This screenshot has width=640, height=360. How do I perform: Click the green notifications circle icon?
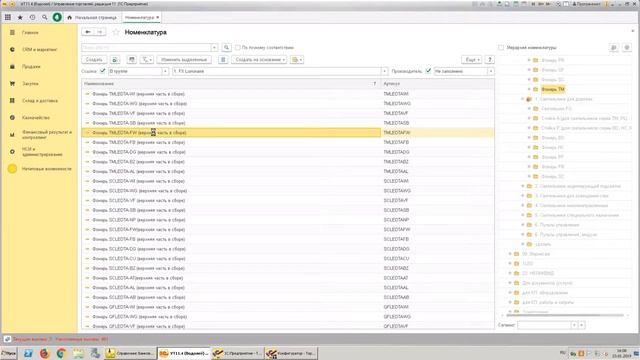57,18
